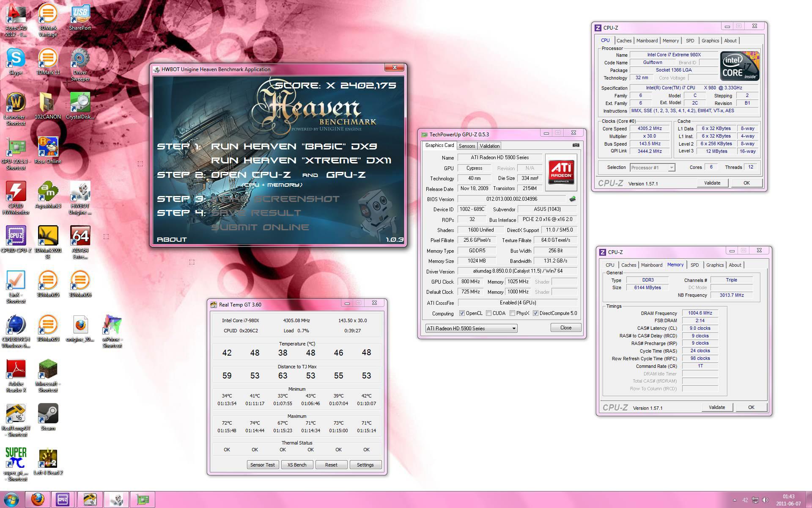812x508 pixels.
Task: Click the volume icon in the system tray
Action: (x=765, y=500)
